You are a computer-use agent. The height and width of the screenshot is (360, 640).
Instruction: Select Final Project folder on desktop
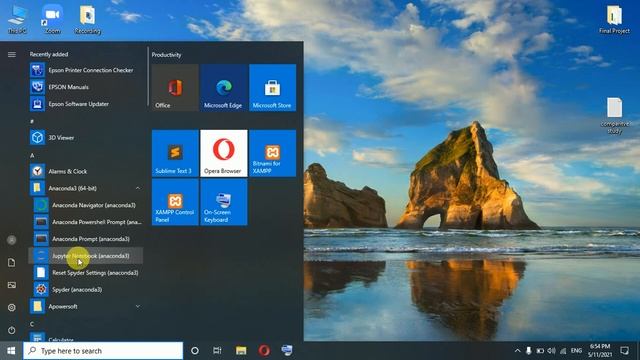(614, 19)
